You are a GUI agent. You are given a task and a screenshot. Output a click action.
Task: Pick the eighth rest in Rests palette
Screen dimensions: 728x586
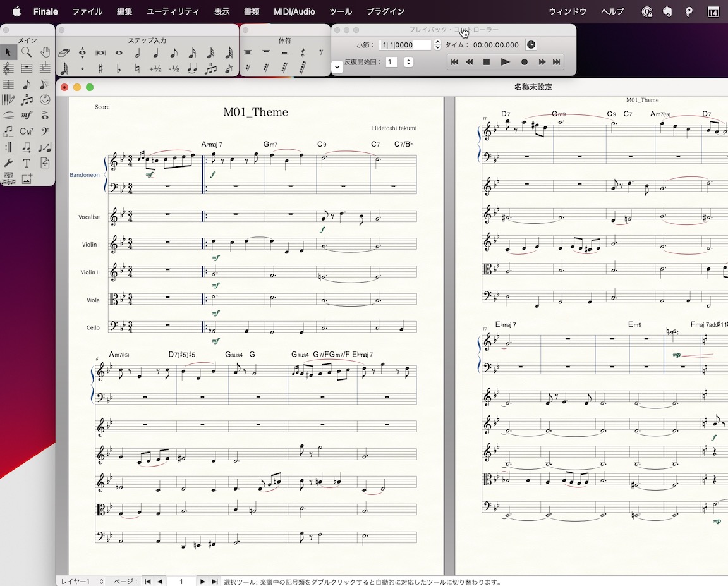(321, 52)
